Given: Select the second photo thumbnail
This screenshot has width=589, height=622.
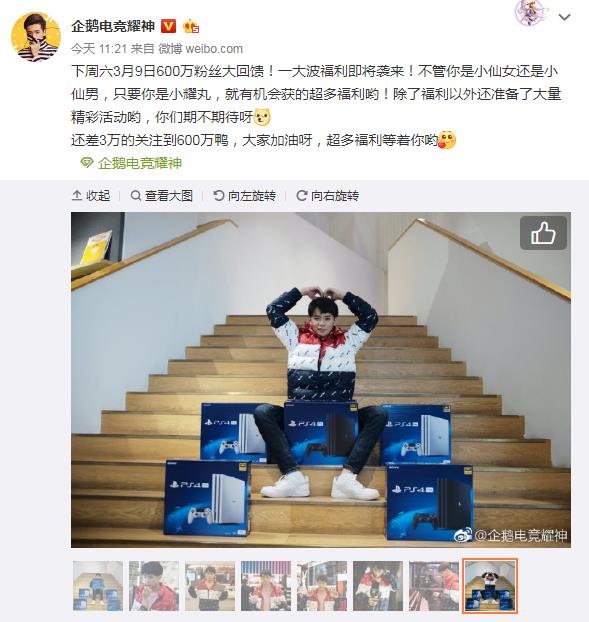Looking at the screenshot, I should tap(154, 586).
